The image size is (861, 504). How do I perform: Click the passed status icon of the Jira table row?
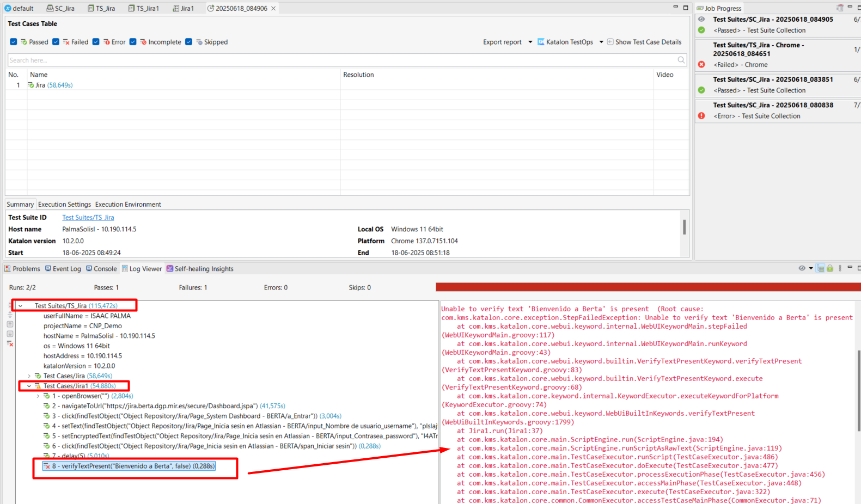pyautogui.click(x=31, y=85)
